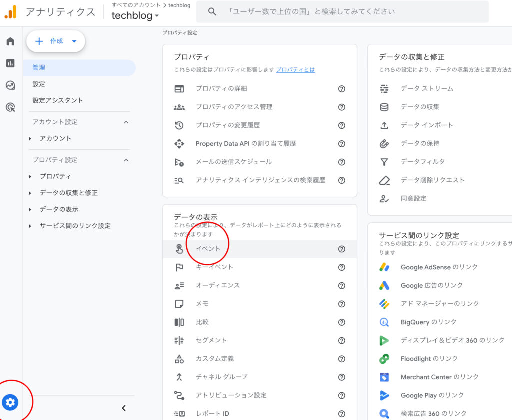Open the Explore icon in left rail

[x=10, y=85]
